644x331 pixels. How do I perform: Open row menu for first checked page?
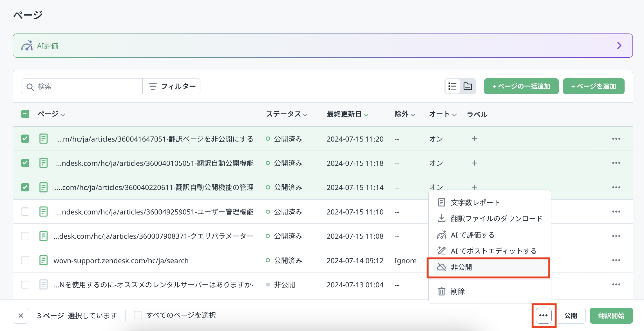click(616, 139)
